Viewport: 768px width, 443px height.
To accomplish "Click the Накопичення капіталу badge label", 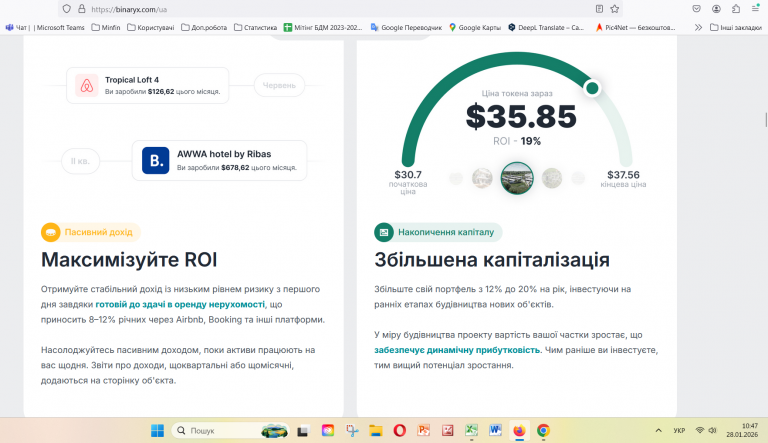I will [x=446, y=232].
